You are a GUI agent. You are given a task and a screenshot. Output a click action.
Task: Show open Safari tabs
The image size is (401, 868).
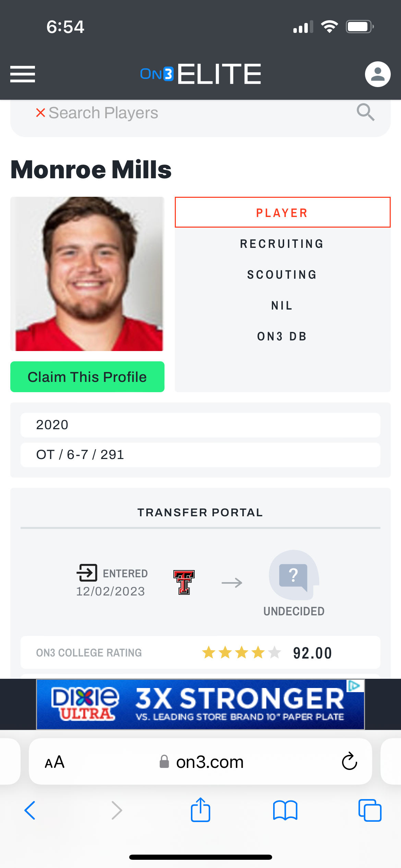point(370,810)
